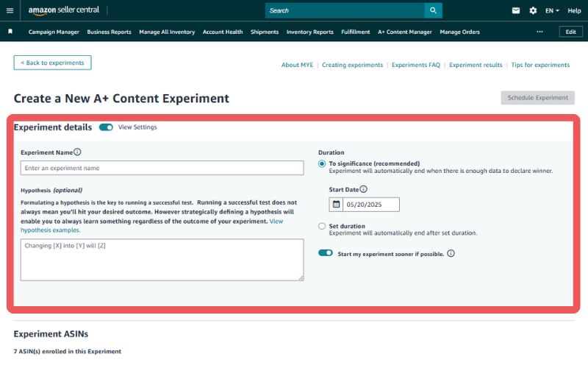This screenshot has height=368, width=588.
Task: Click the search magnifier button
Action: (433, 10)
